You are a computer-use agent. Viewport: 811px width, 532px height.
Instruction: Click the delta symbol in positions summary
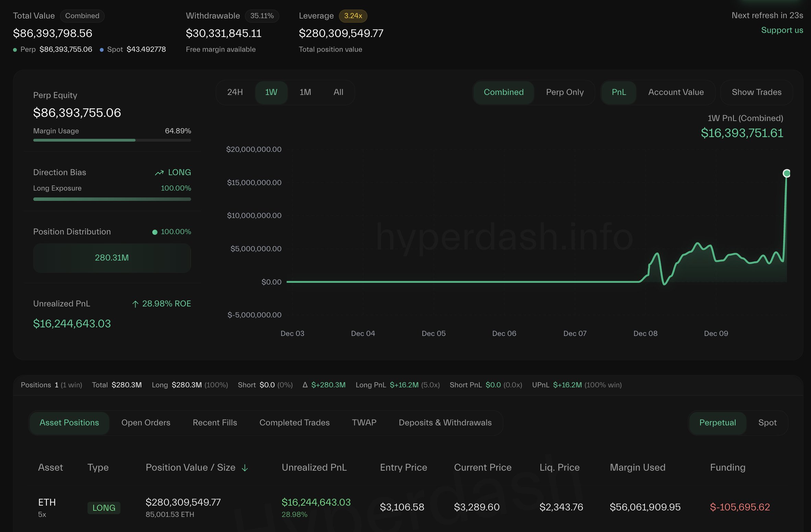pos(305,385)
